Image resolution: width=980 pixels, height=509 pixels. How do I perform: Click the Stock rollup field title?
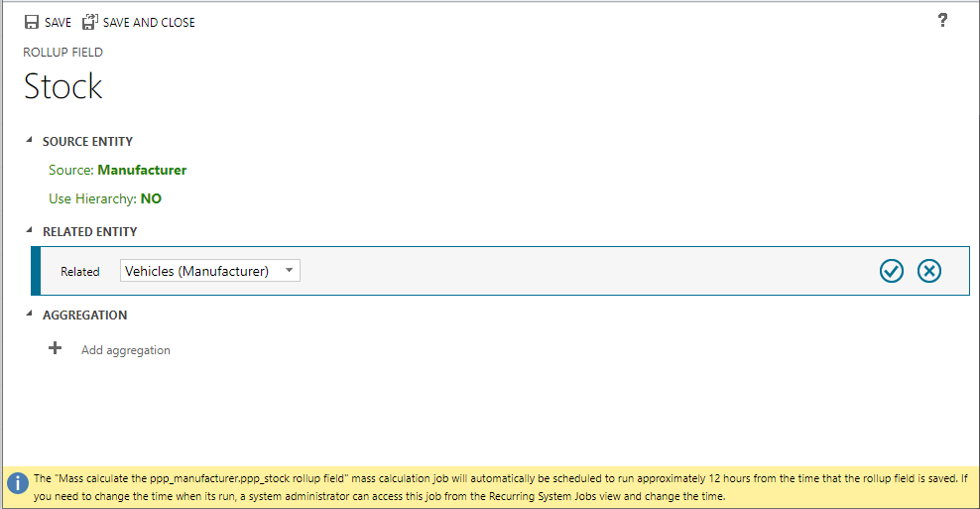click(x=63, y=87)
